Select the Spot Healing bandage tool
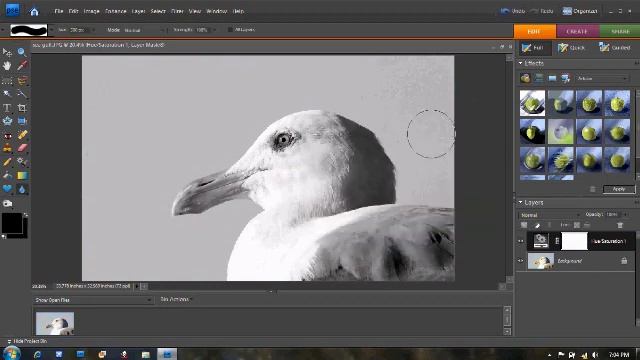This screenshot has height=360, width=640. coord(22,135)
